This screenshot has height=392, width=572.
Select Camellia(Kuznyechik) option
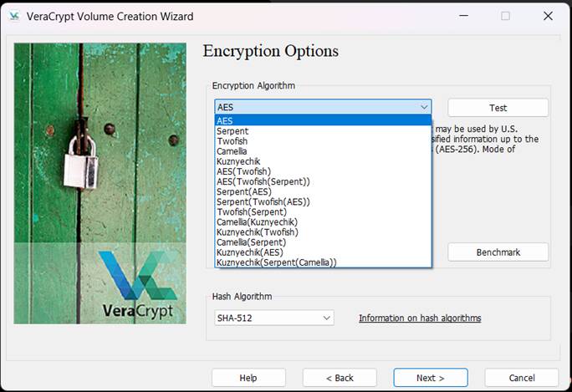click(323, 221)
